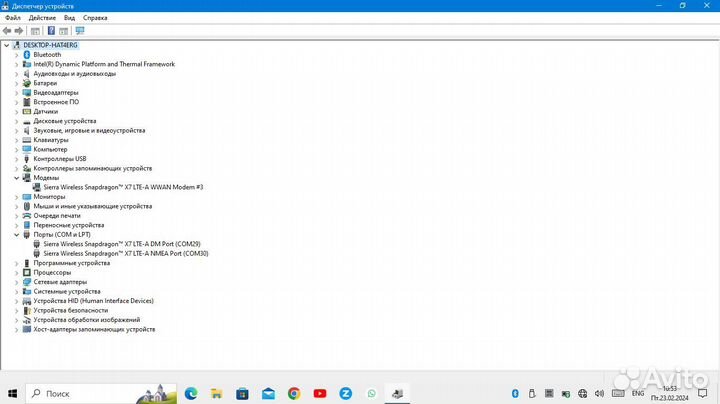Collapse the Модемы category
Screen dimensions: 720x404
[x=17, y=177]
